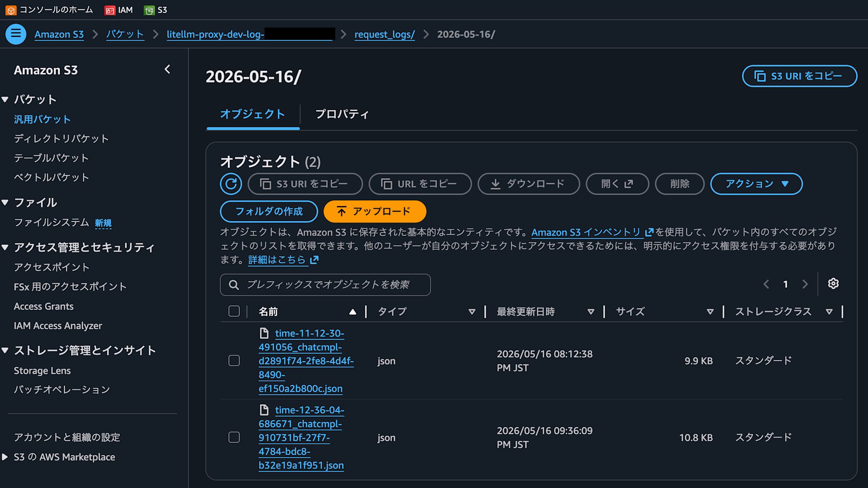
Task: Click file icon for time-11-12-30 object
Action: tap(264, 333)
